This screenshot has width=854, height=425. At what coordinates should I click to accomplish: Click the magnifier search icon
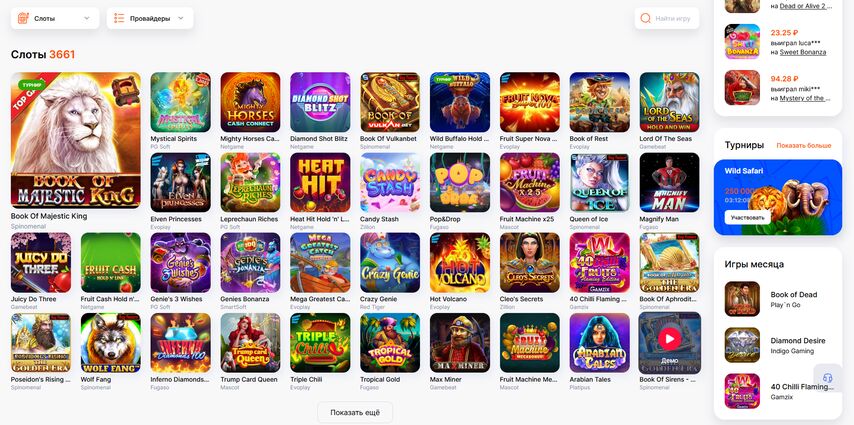[645, 19]
